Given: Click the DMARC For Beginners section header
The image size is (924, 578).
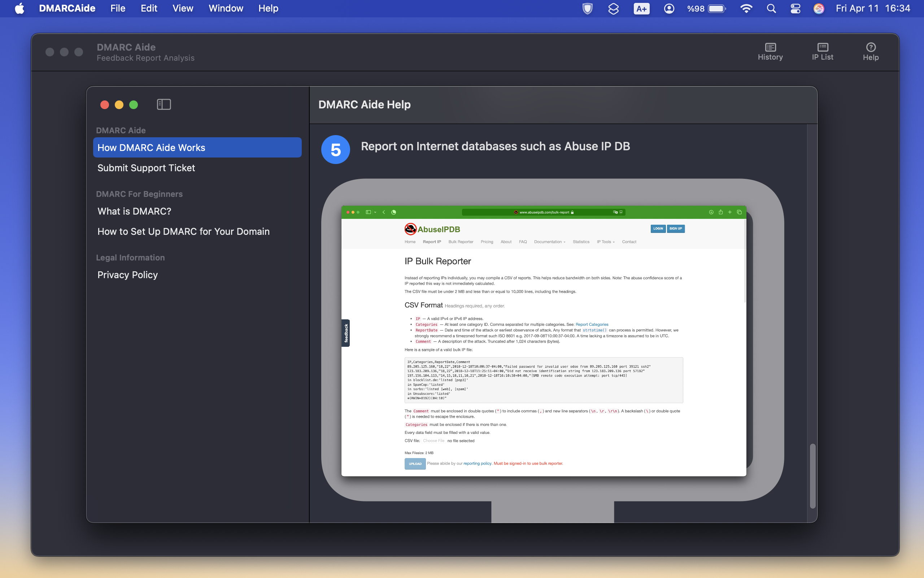Looking at the screenshot, I should [139, 194].
